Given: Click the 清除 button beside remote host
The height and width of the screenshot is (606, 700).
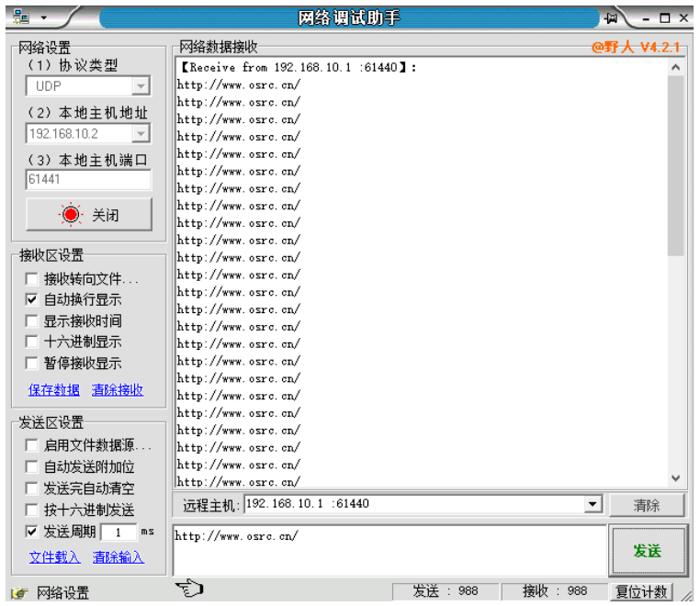Looking at the screenshot, I should click(x=646, y=505).
